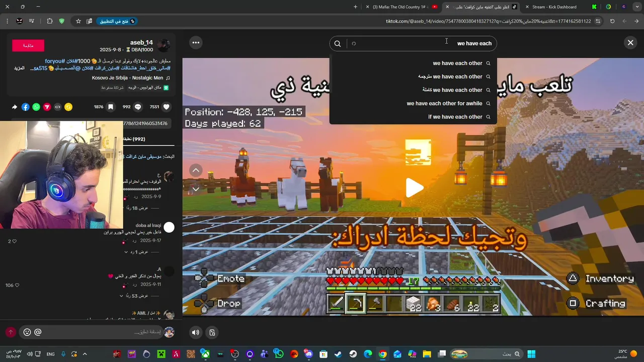Save the video with the bookmark icon

[111, 107]
